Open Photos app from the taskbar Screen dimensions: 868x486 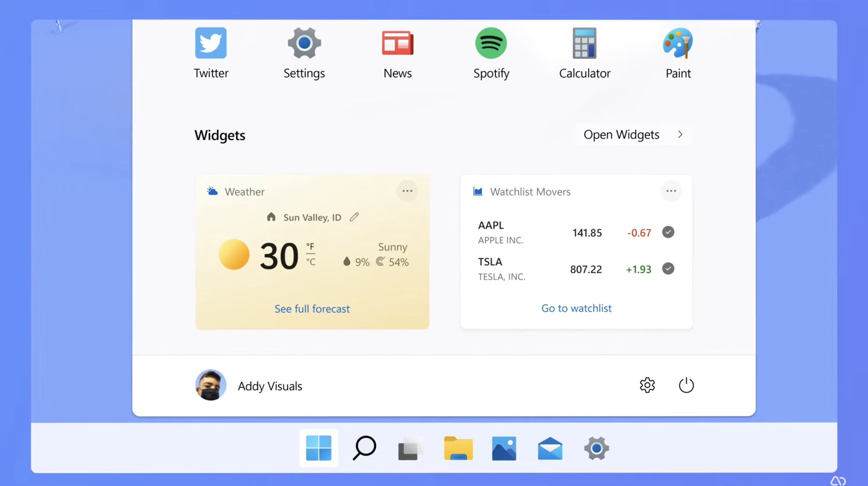coord(504,448)
